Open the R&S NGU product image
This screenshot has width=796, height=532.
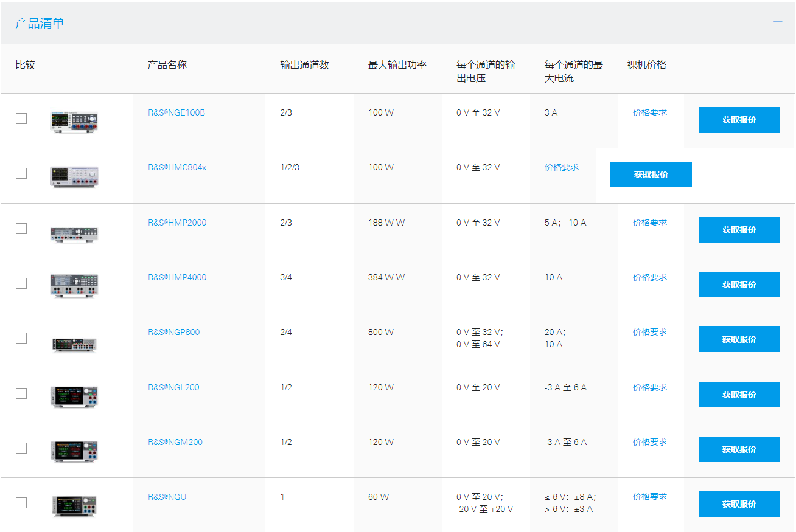pos(74,506)
